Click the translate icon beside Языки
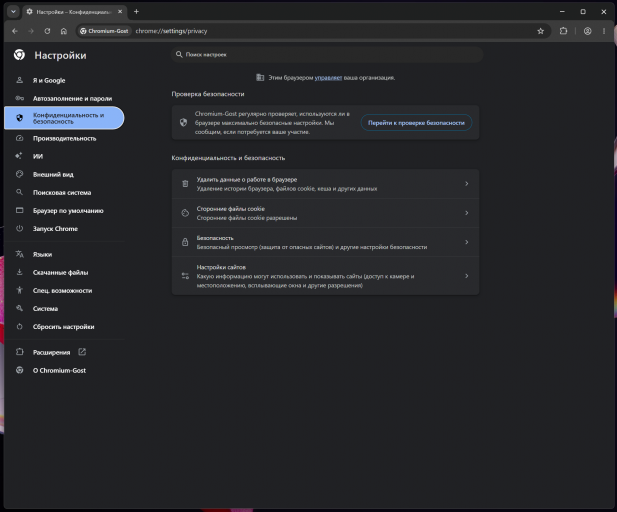 pos(19,254)
